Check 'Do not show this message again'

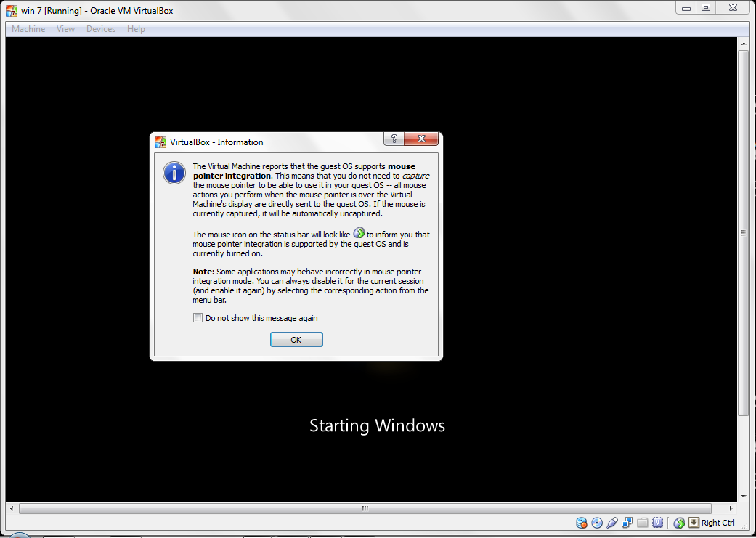point(198,318)
